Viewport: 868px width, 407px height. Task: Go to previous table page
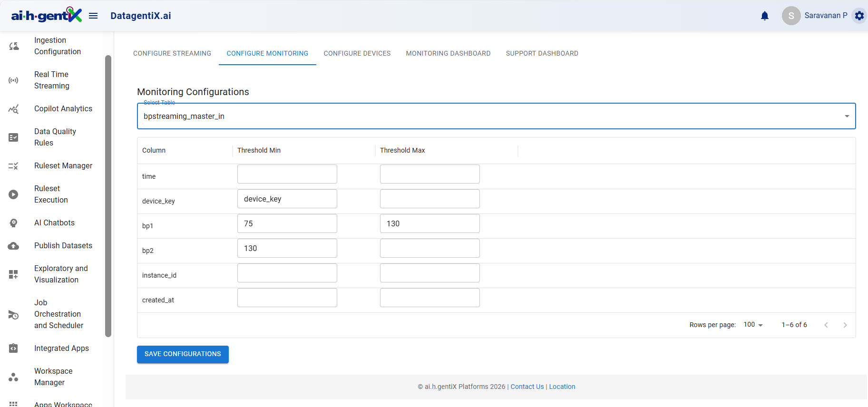(826, 325)
